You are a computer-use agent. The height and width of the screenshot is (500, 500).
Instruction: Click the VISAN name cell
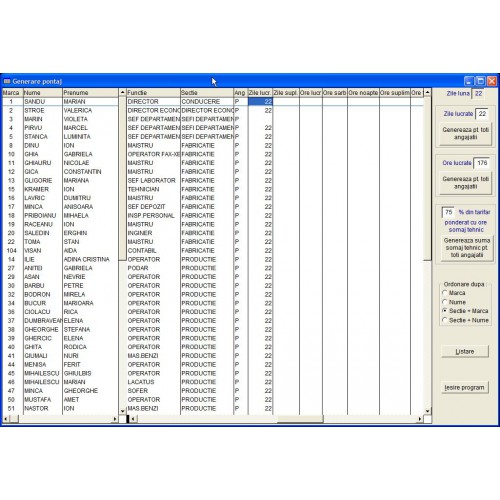click(43, 251)
